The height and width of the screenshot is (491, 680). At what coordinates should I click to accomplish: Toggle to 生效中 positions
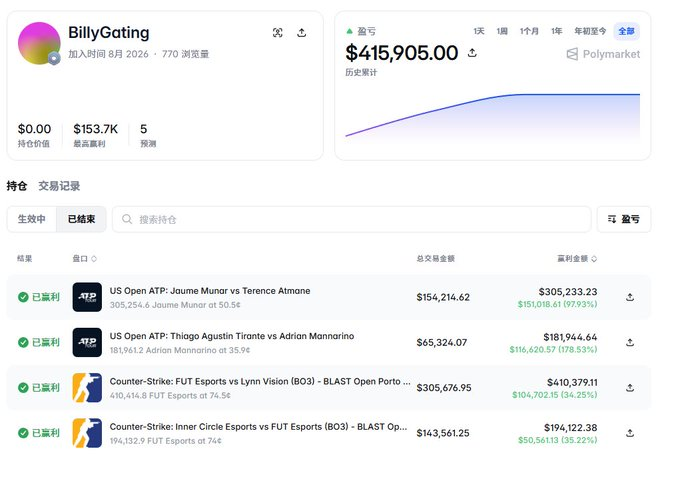coord(32,219)
